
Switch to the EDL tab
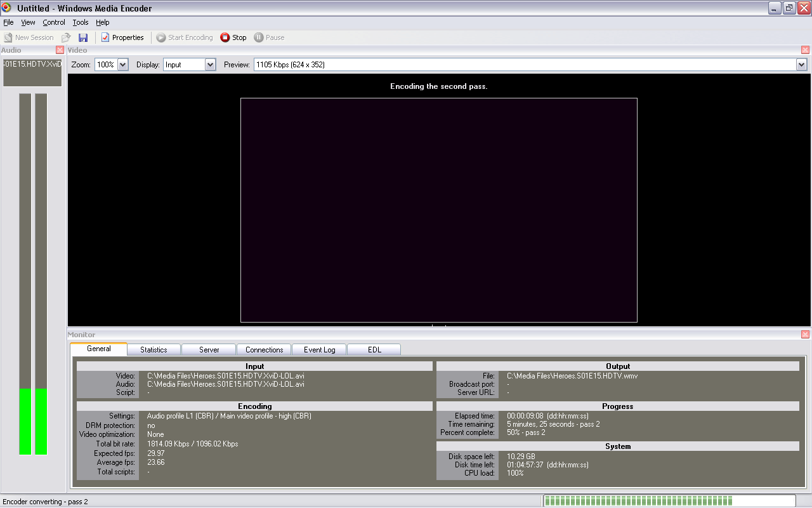[x=374, y=349]
